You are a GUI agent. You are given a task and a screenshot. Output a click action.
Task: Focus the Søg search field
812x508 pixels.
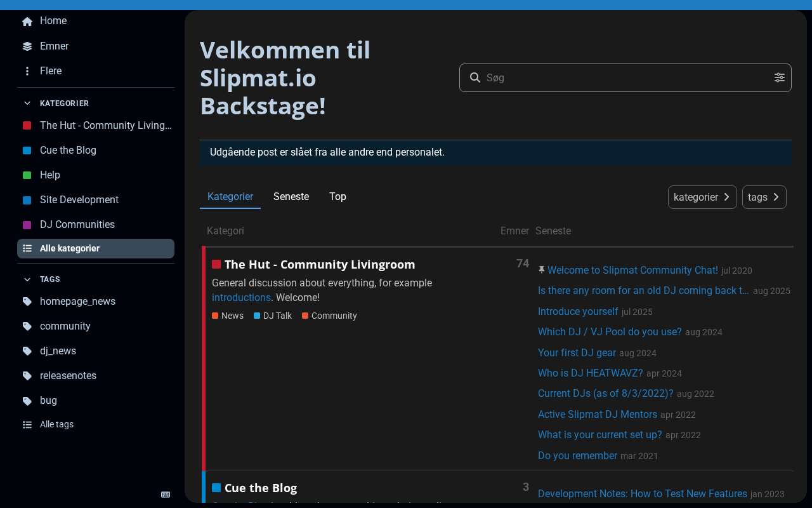(x=625, y=77)
